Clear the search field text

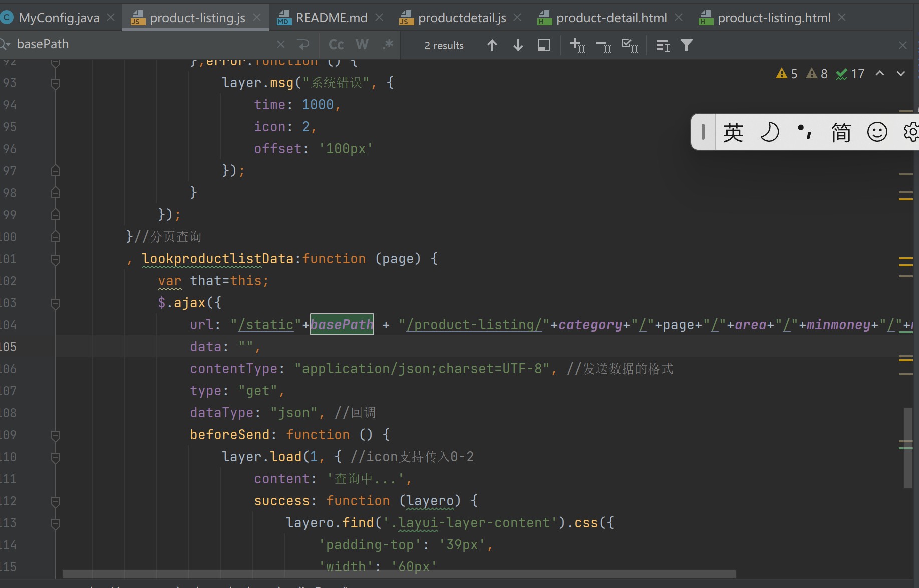(x=281, y=45)
